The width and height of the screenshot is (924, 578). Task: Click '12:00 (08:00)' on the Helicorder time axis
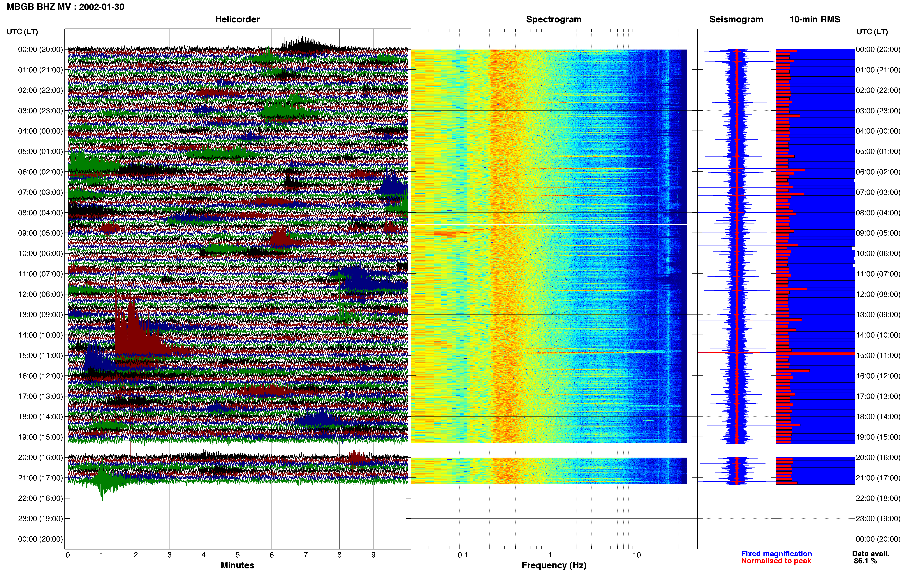pos(41,294)
